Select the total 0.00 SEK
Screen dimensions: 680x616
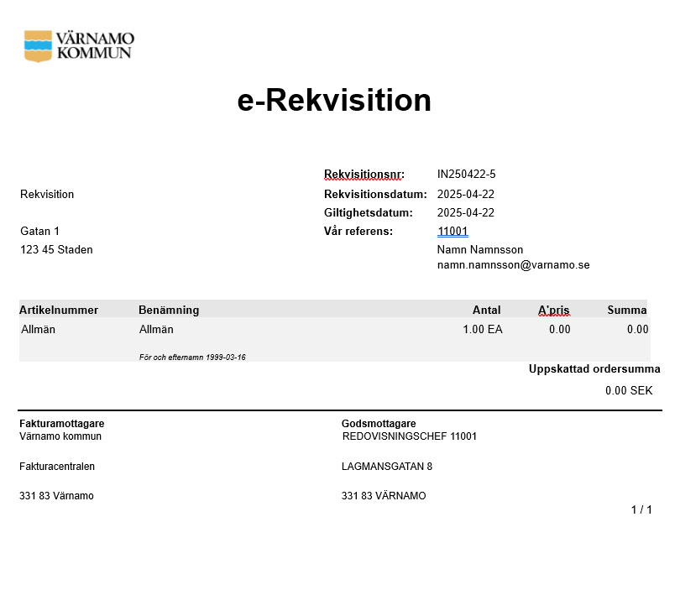629,390
